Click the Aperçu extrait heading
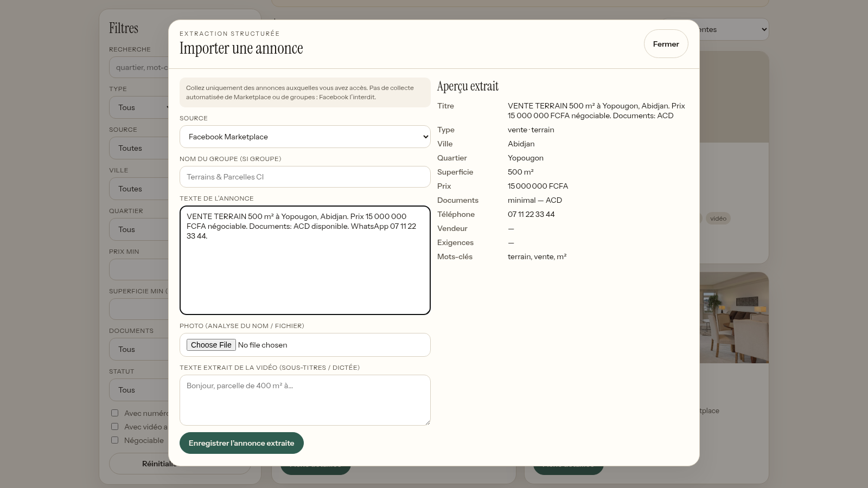Screen dimensions: 868x488 pos(468,86)
